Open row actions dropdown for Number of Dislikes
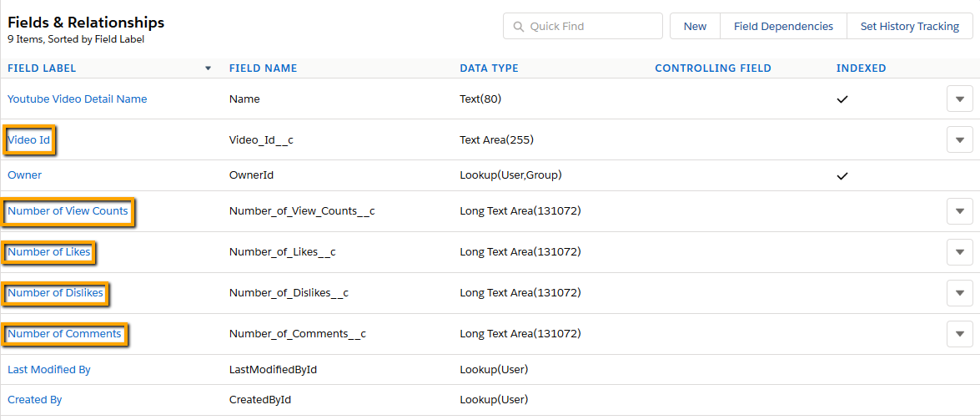This screenshot has width=980, height=420. 960,292
